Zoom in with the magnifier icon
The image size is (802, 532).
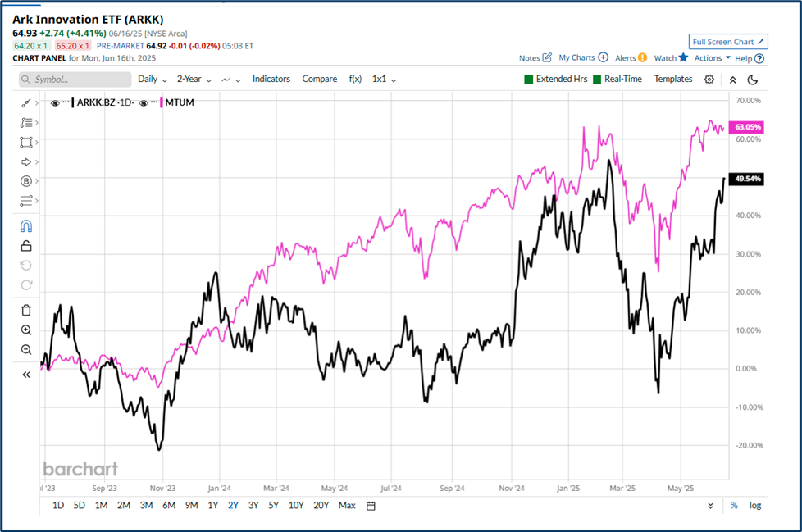tap(26, 330)
